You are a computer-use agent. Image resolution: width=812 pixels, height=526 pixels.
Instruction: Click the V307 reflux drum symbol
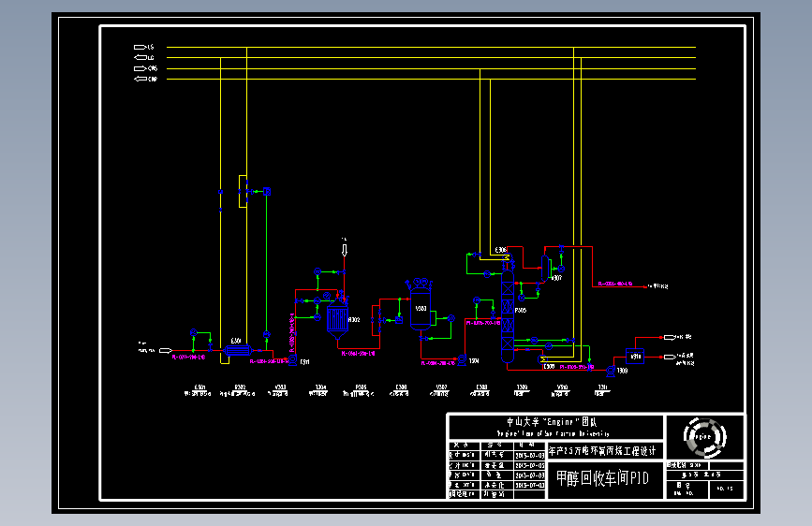coord(545,269)
